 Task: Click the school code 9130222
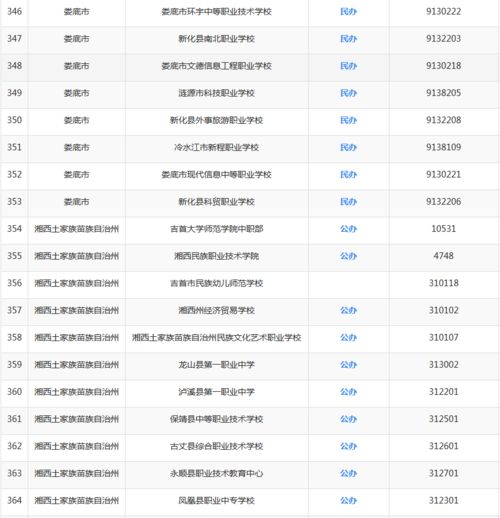click(443, 12)
